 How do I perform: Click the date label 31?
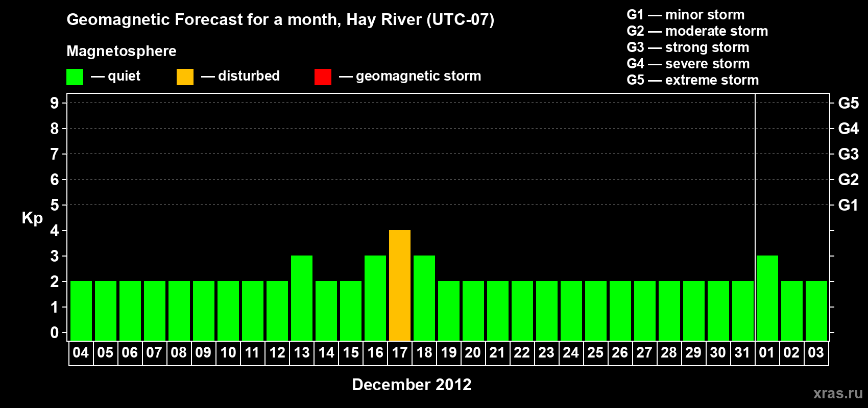(742, 352)
